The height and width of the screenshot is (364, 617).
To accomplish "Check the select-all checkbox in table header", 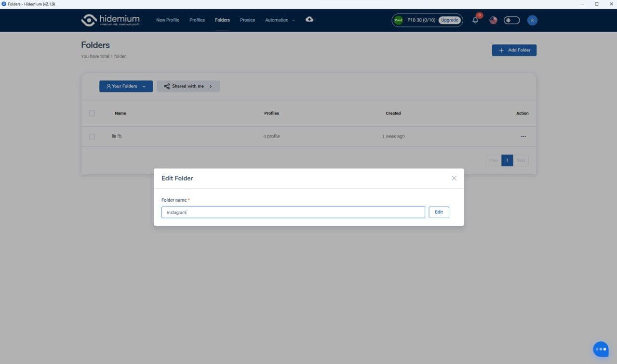I will click(92, 113).
